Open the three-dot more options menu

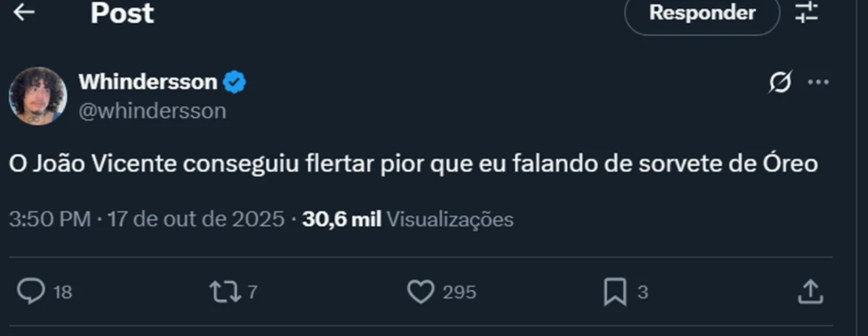[818, 82]
